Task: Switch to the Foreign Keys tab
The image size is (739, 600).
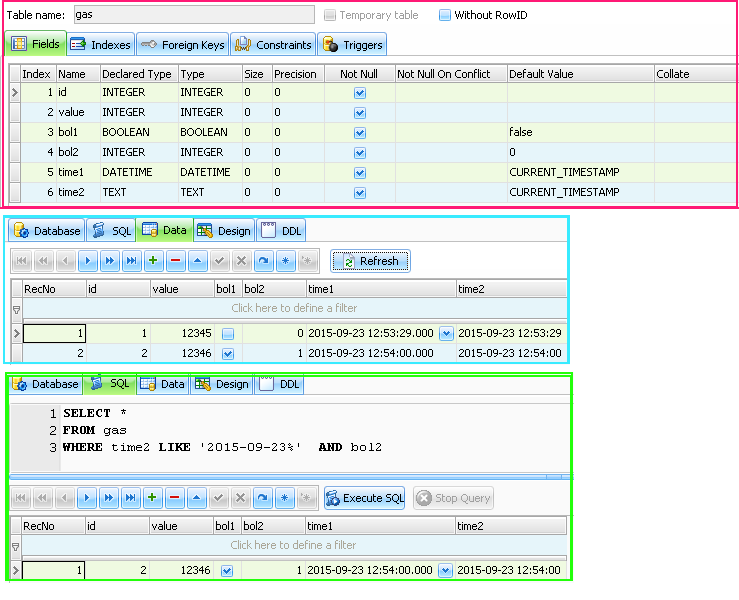Action: (182, 45)
